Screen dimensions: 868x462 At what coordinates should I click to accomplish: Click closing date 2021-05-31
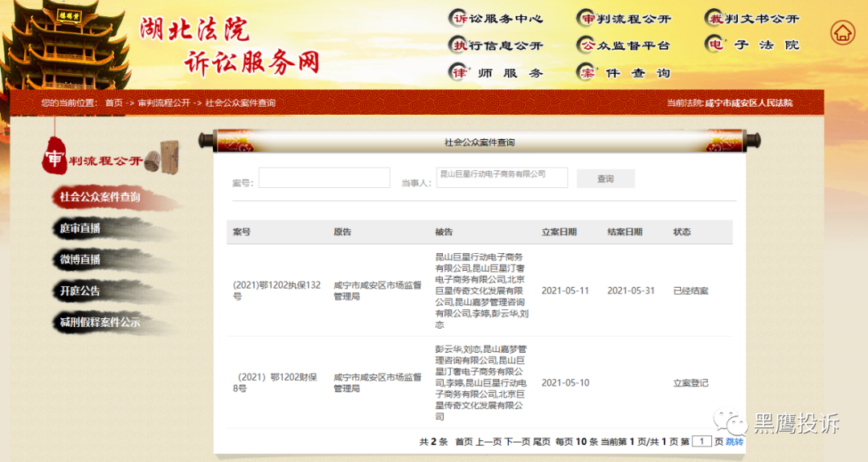[x=631, y=291]
